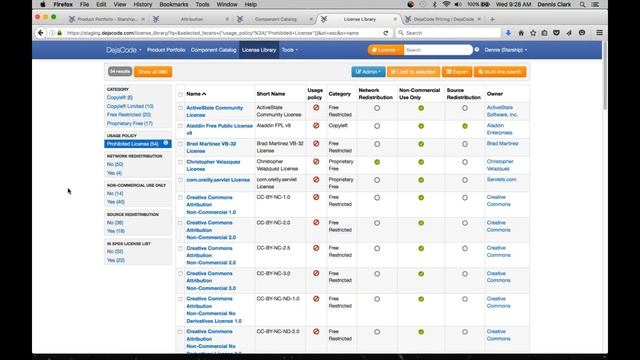Screen dimensions: 640x360
Task: Remove the Prohibited License filter icon
Action: pyautogui.click(x=166, y=143)
